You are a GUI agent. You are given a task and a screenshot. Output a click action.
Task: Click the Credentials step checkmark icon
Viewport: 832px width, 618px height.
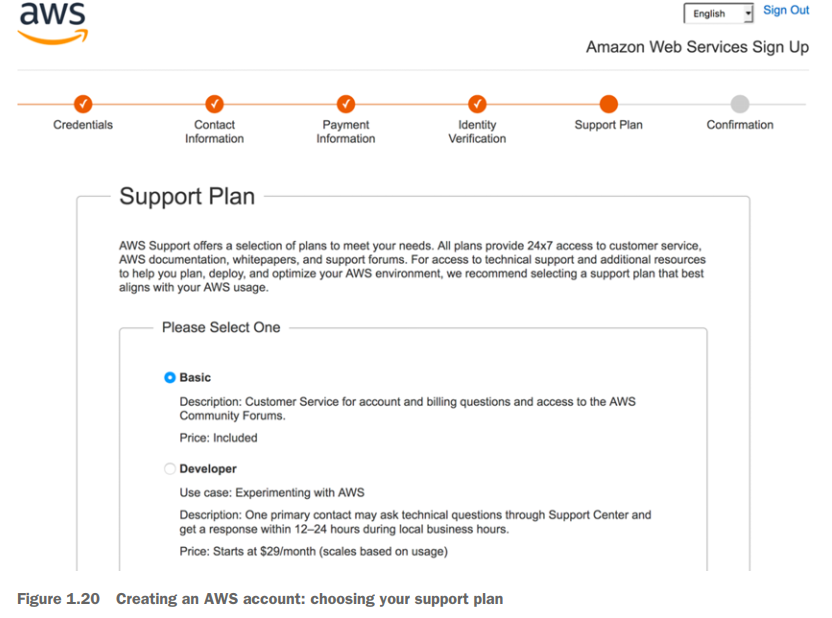tap(83, 103)
